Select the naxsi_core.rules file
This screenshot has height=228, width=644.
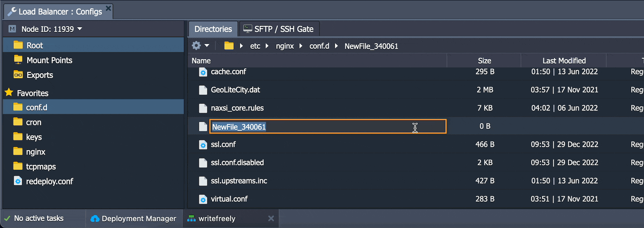[237, 108]
